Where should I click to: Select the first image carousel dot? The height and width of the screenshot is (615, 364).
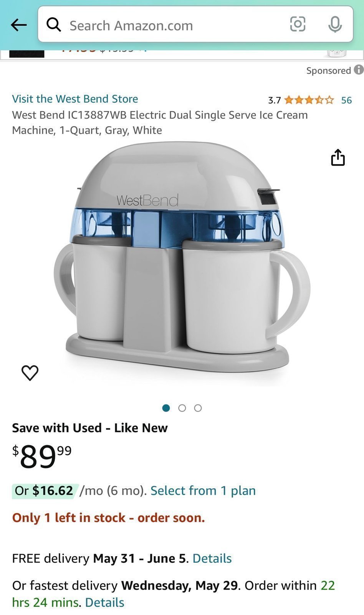pos(166,408)
